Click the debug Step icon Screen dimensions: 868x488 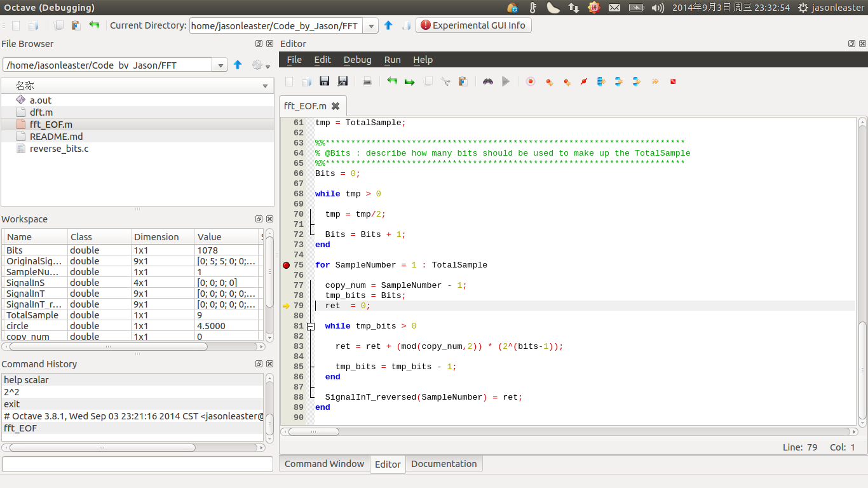(x=601, y=81)
